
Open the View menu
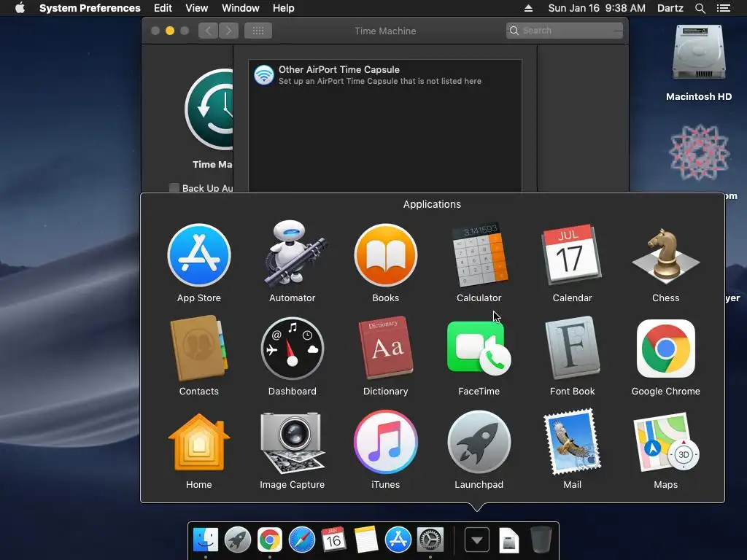coord(197,8)
